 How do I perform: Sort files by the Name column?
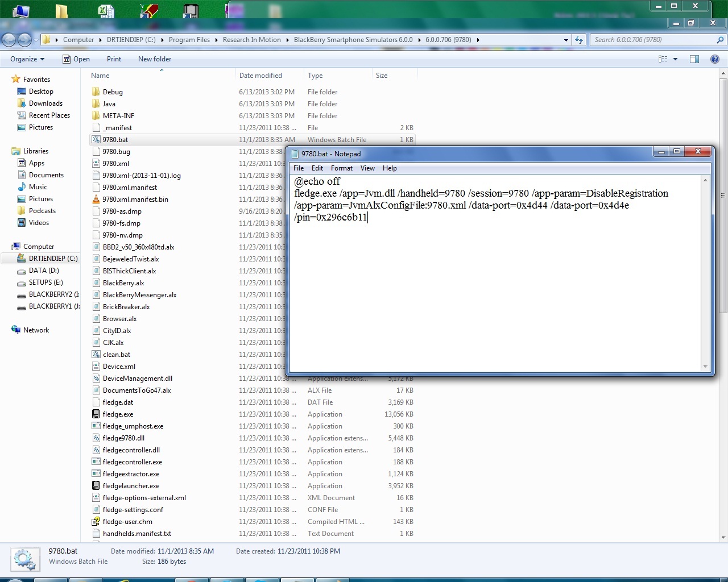[162, 76]
